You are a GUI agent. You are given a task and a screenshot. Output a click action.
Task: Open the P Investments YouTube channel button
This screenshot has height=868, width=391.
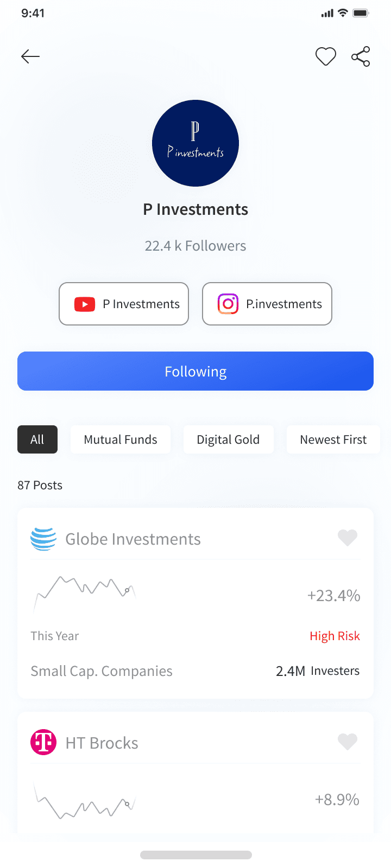pos(124,304)
